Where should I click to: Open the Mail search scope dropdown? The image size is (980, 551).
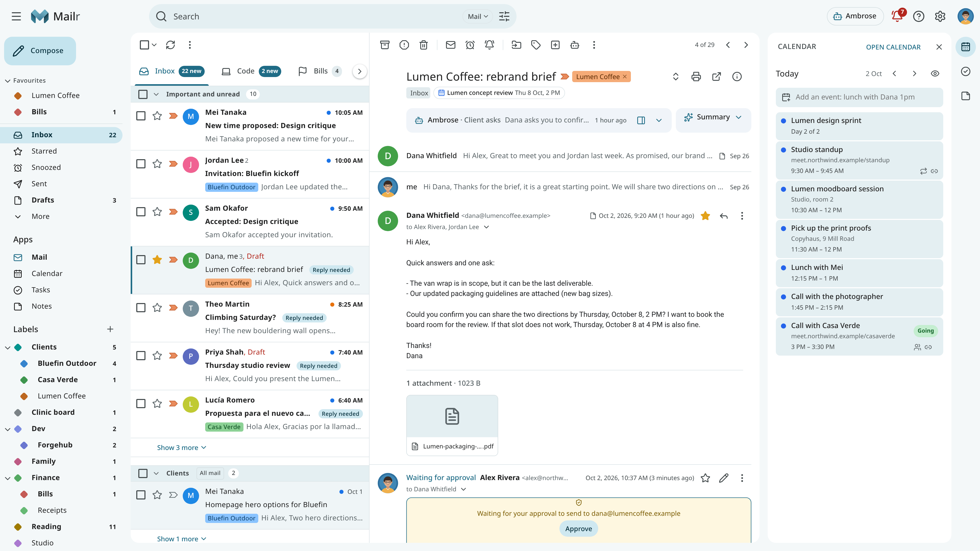coord(477,16)
